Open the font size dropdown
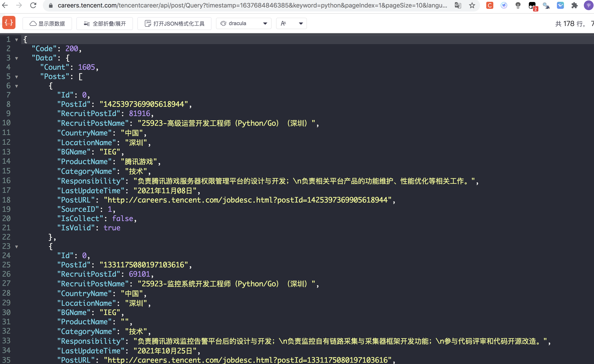The width and height of the screenshot is (594, 364). [291, 23]
